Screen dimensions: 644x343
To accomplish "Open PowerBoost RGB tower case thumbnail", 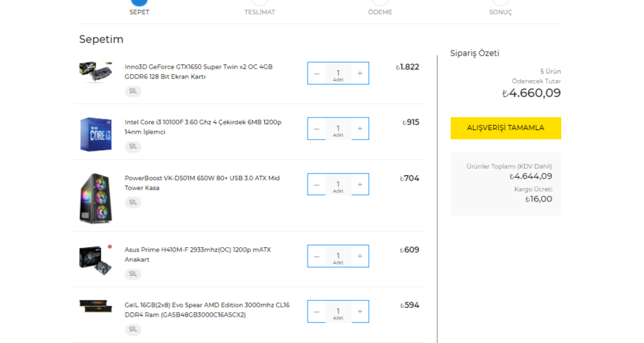I will pyautogui.click(x=96, y=199).
